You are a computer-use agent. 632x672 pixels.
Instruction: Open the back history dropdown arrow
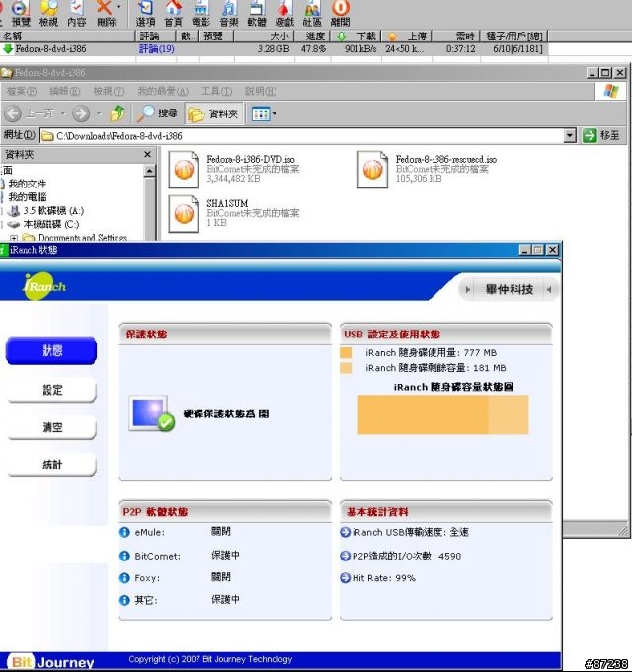tap(63, 113)
